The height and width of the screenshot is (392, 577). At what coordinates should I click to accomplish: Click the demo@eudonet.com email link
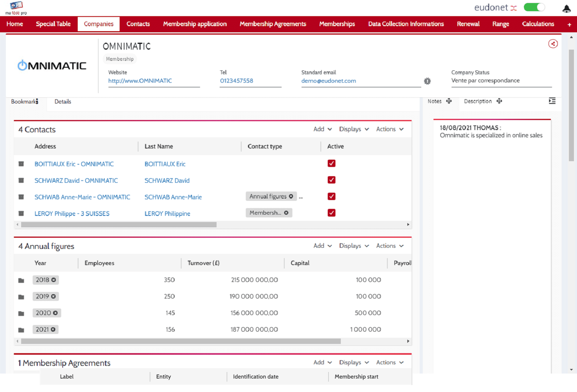click(x=329, y=81)
